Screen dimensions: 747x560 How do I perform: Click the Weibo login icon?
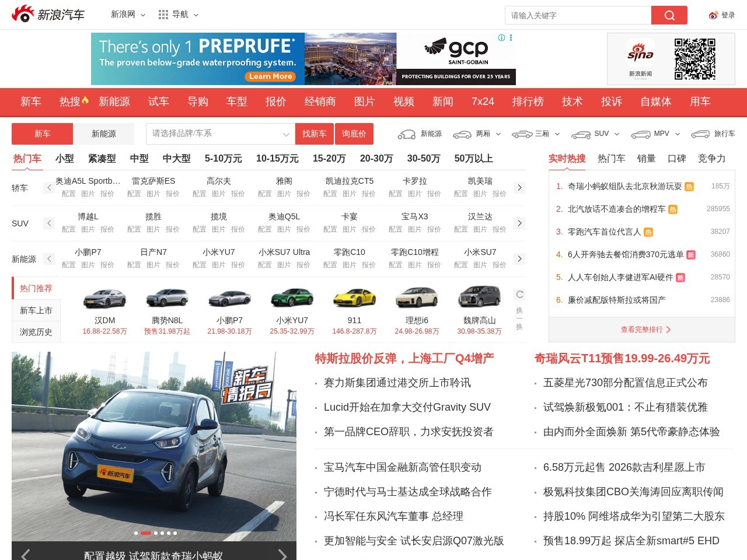(x=713, y=15)
